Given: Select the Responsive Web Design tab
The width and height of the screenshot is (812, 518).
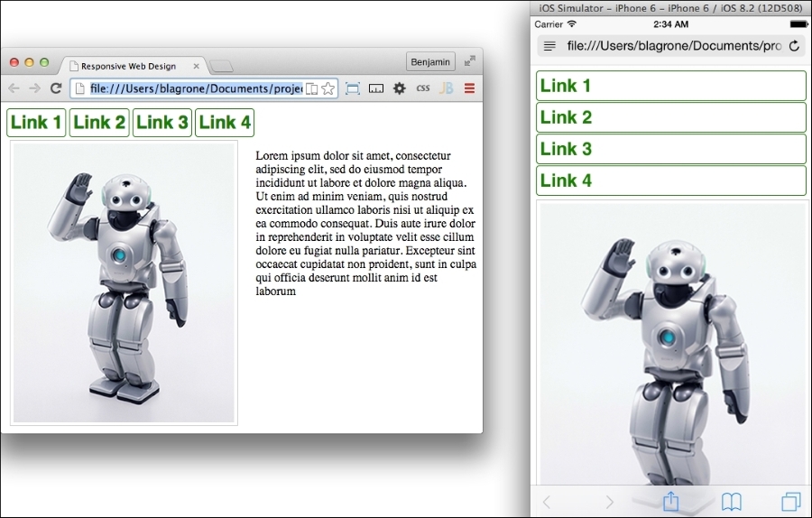Looking at the screenshot, I should tap(128, 66).
